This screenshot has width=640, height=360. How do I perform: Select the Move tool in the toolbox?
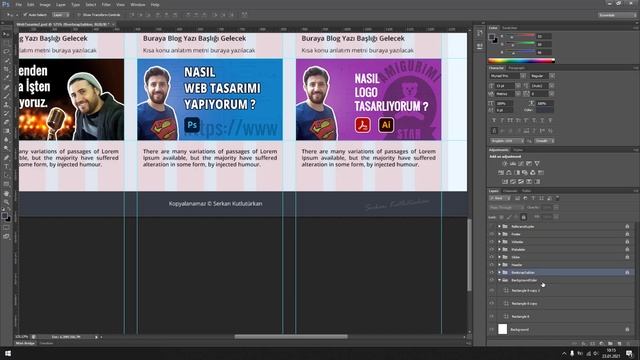(6, 34)
